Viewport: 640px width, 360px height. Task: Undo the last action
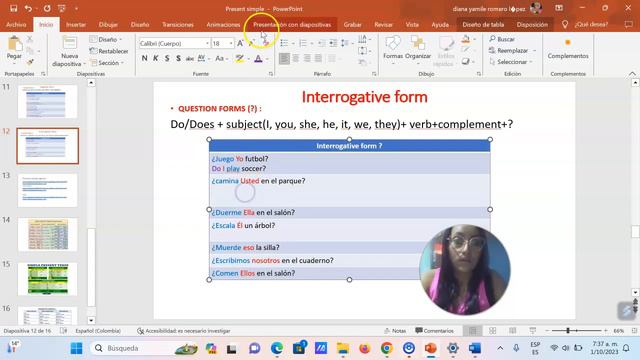(x=28, y=8)
